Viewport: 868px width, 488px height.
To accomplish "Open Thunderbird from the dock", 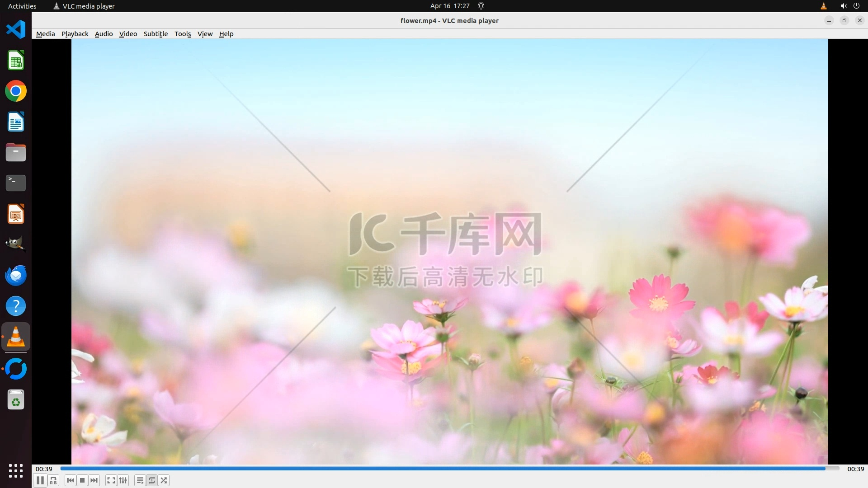I will [16, 275].
